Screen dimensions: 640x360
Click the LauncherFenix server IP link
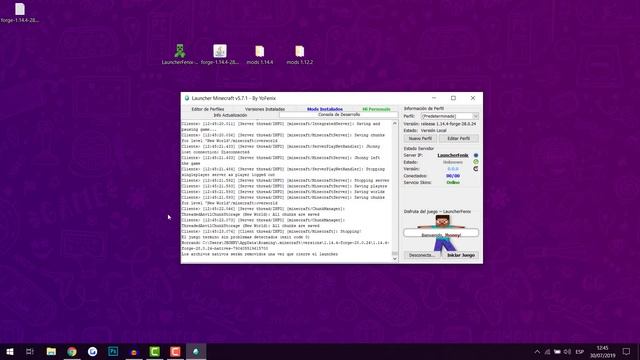[453, 156]
